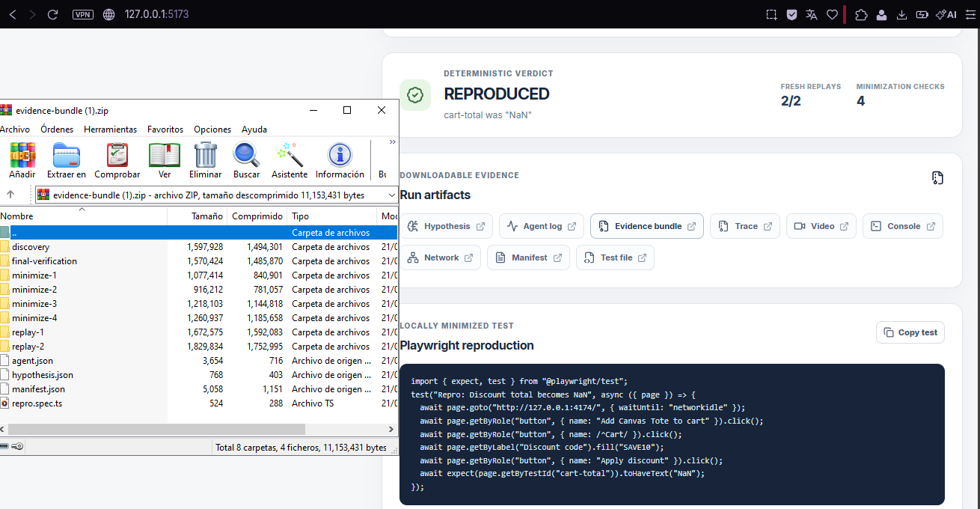Screen dimensions: 980x509
Task: Click the WinRAR Añadir toolbar icon
Action: 22,156
